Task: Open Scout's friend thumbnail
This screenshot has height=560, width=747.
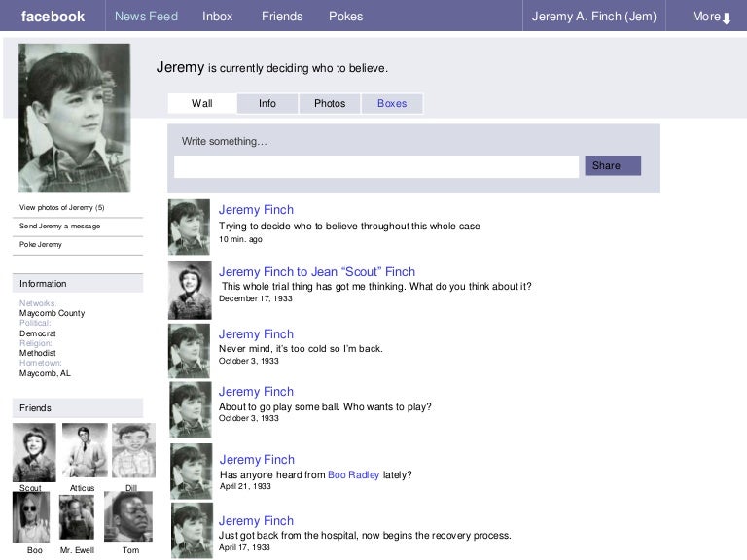Action: [34, 452]
